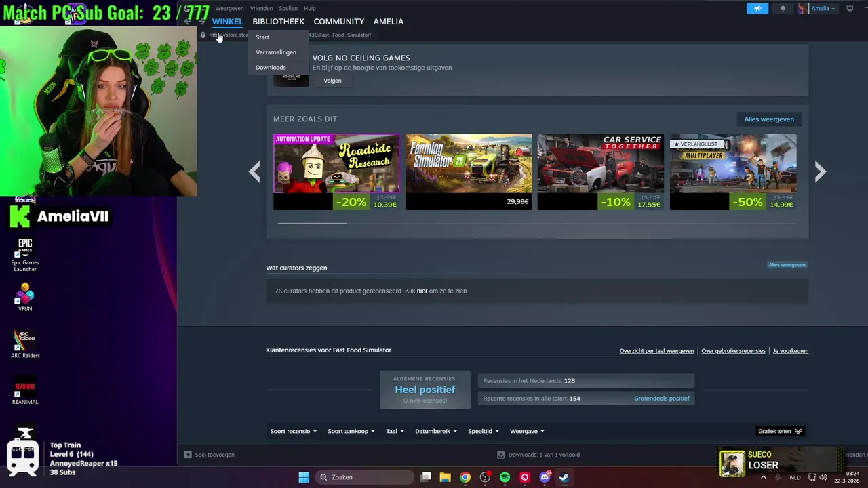
Task: Open Task View from the taskbar
Action: [x=426, y=477]
